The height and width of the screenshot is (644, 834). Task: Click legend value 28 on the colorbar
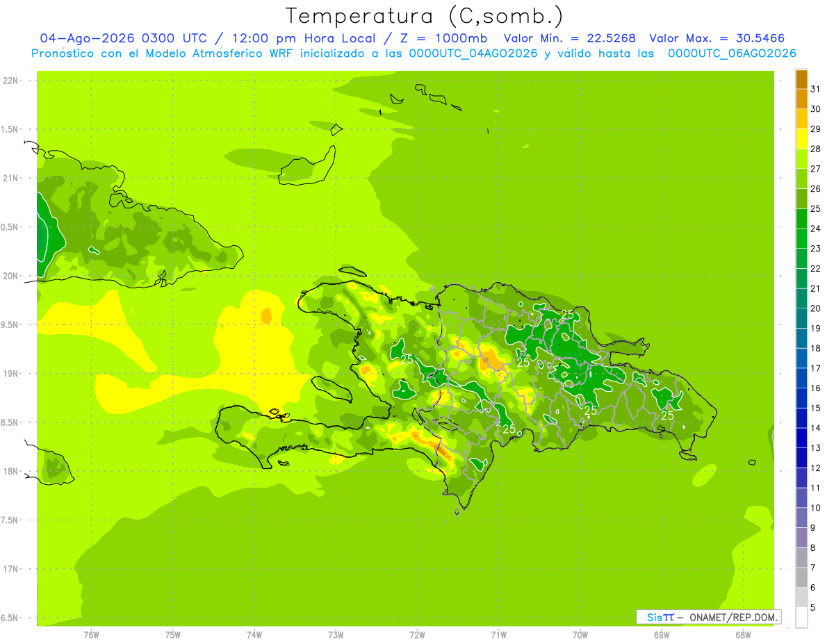[x=815, y=149]
